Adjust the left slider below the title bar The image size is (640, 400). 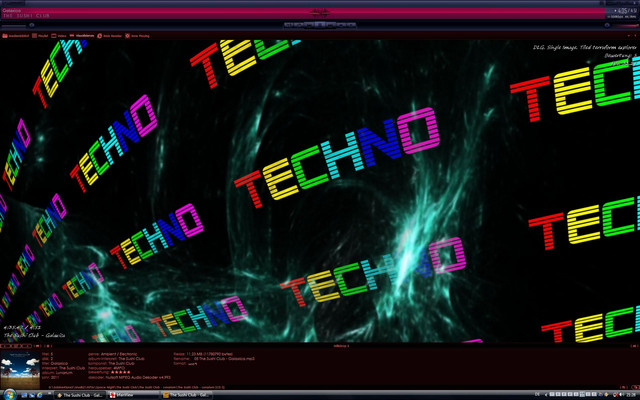(x=14, y=26)
